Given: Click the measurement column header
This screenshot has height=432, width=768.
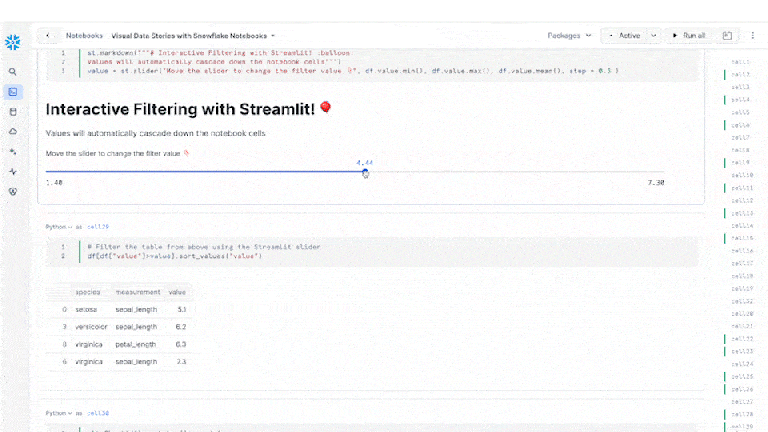Looking at the screenshot, I should [x=138, y=292].
